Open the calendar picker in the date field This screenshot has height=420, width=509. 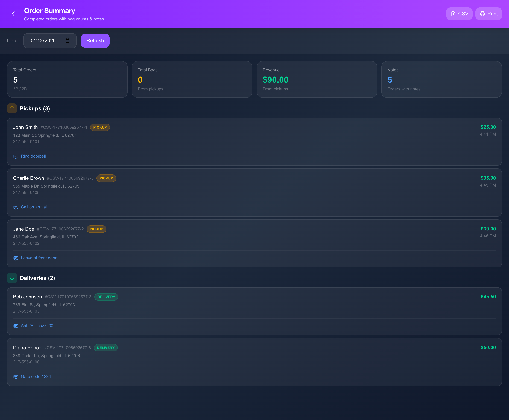67,41
